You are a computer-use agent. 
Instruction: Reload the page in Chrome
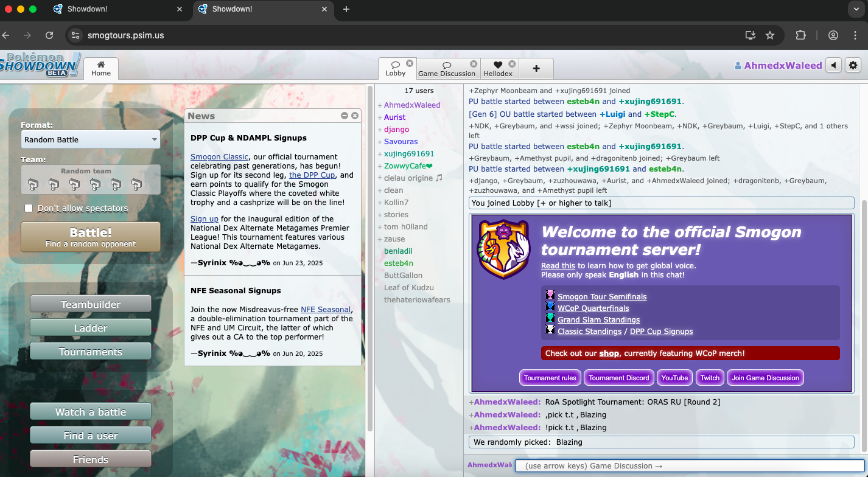49,35
